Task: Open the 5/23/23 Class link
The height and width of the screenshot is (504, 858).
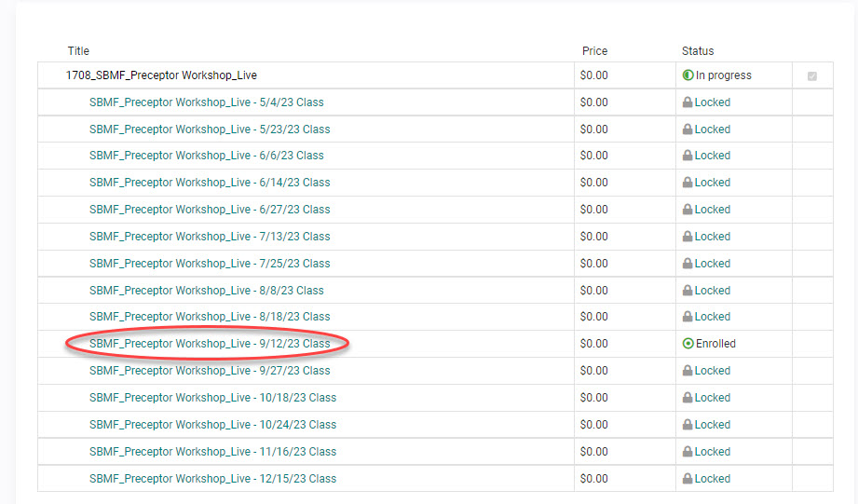Action: (x=210, y=129)
